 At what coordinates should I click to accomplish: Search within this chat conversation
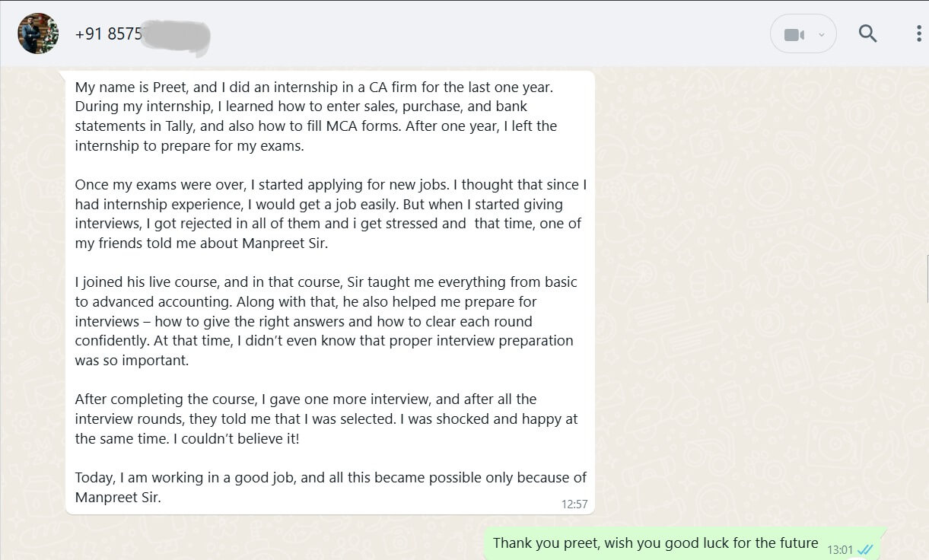[x=867, y=33]
